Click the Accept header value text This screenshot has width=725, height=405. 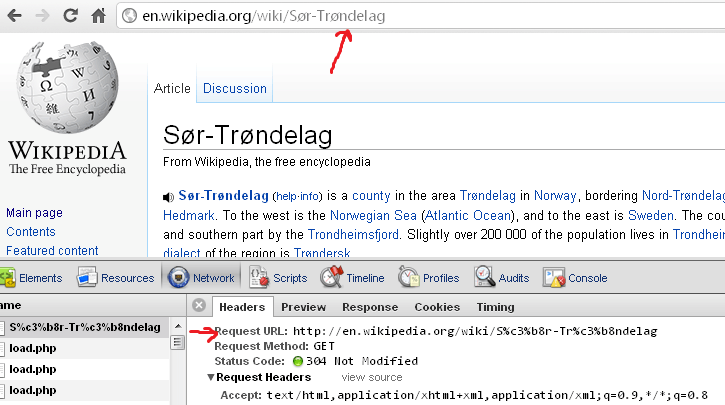pos(487,395)
